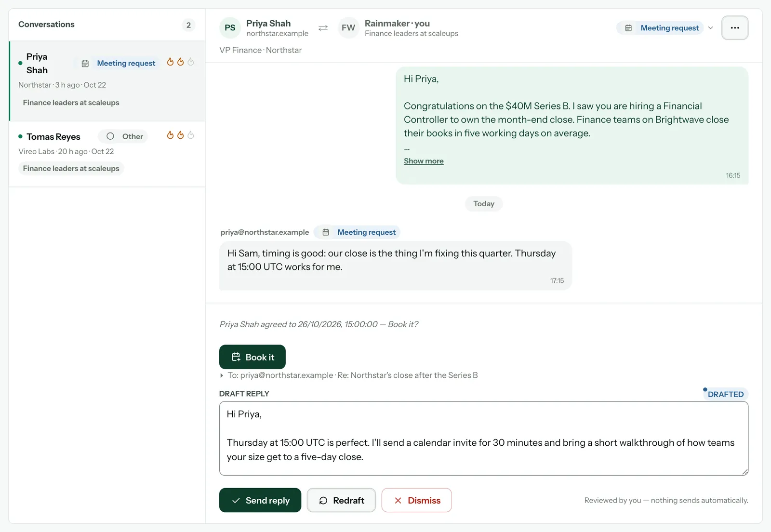Click the Meeting request tag on Priya's reply
Viewport: 771px width, 532px height.
click(x=357, y=232)
